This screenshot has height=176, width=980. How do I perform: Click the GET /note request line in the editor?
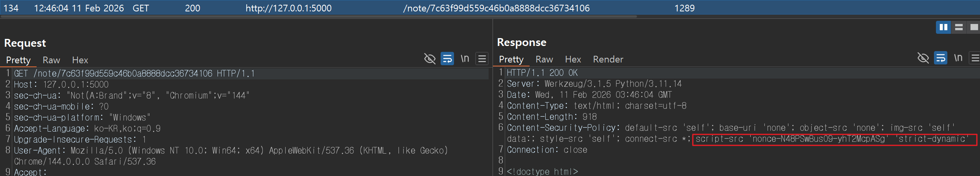point(134,73)
